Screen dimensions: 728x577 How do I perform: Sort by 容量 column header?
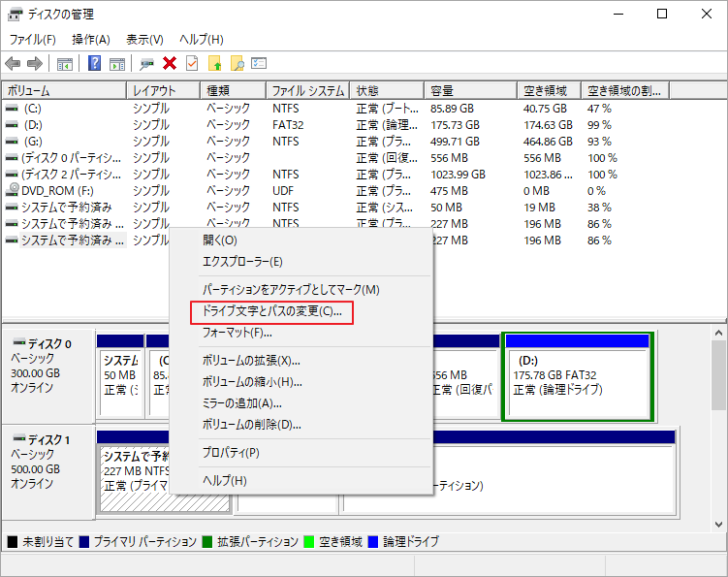(x=470, y=90)
